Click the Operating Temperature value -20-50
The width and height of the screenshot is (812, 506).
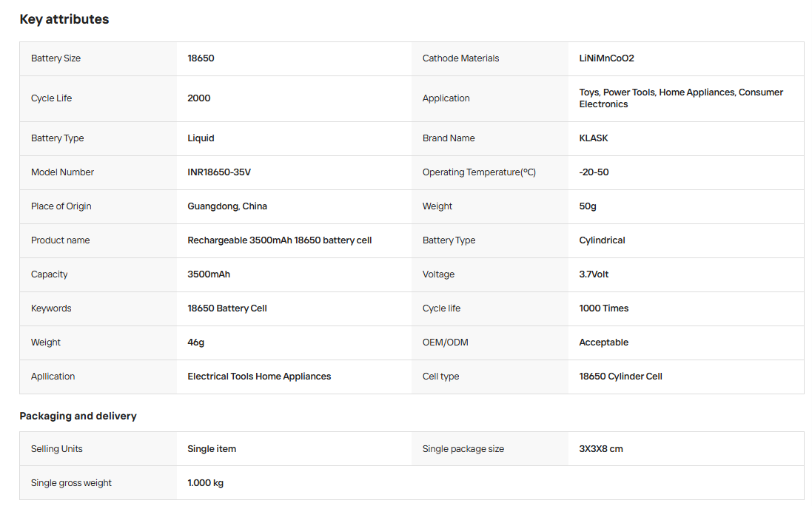[594, 172]
